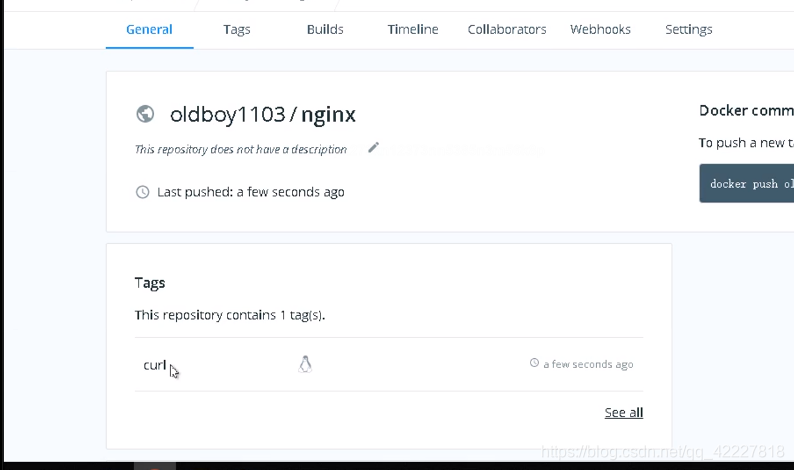Switch to the Webhooks tab
The height and width of the screenshot is (470, 794).
(x=600, y=29)
